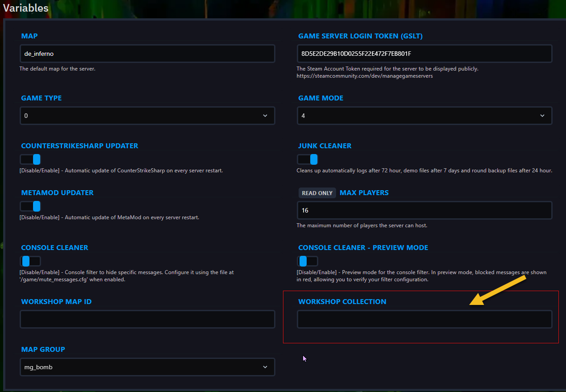Click the Workshop Collection text box
This screenshot has width=566, height=392.
tap(424, 319)
